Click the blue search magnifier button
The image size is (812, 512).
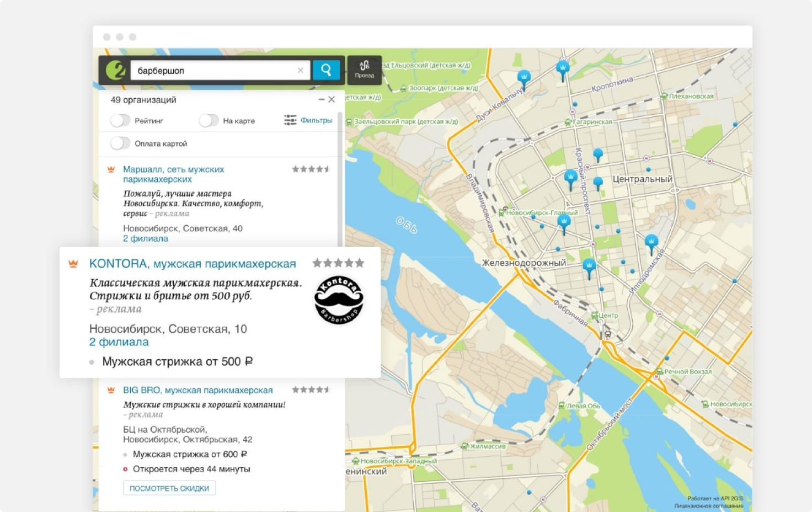tap(326, 70)
